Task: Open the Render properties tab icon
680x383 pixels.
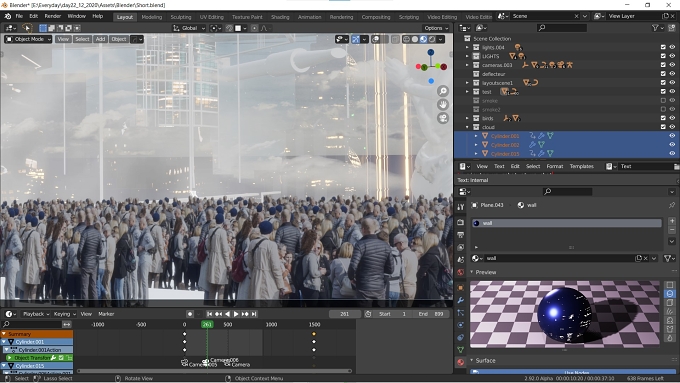Action: [x=461, y=222]
